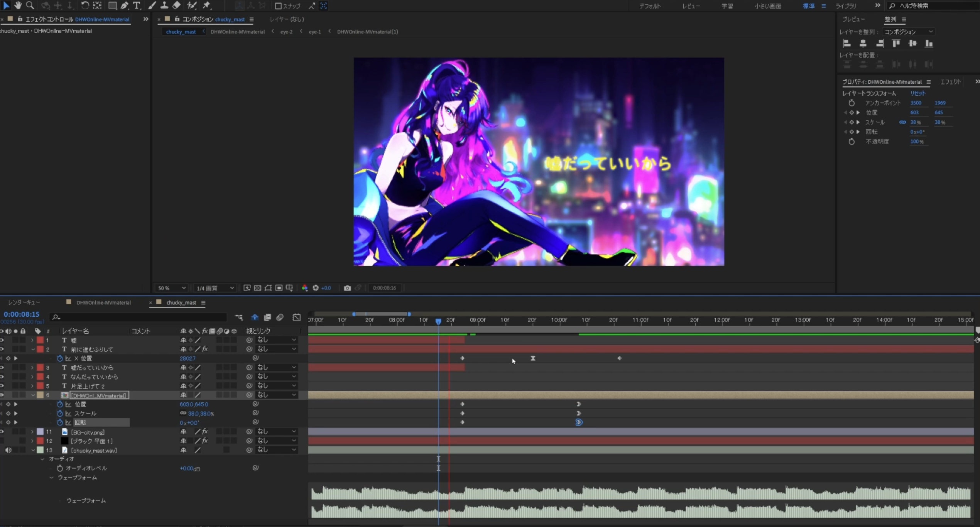Open the align layers to Composition dropdown
This screenshot has width=980, height=527.
[908, 32]
